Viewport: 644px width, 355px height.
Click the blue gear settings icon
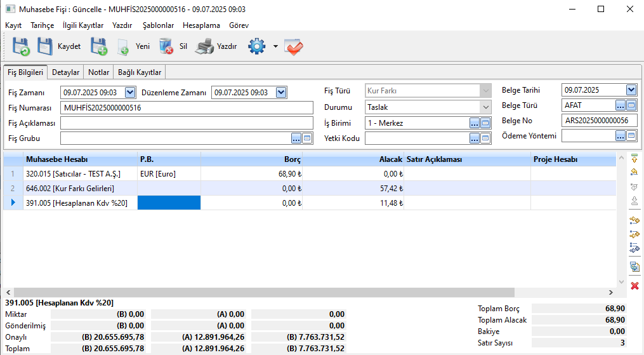[x=256, y=46]
